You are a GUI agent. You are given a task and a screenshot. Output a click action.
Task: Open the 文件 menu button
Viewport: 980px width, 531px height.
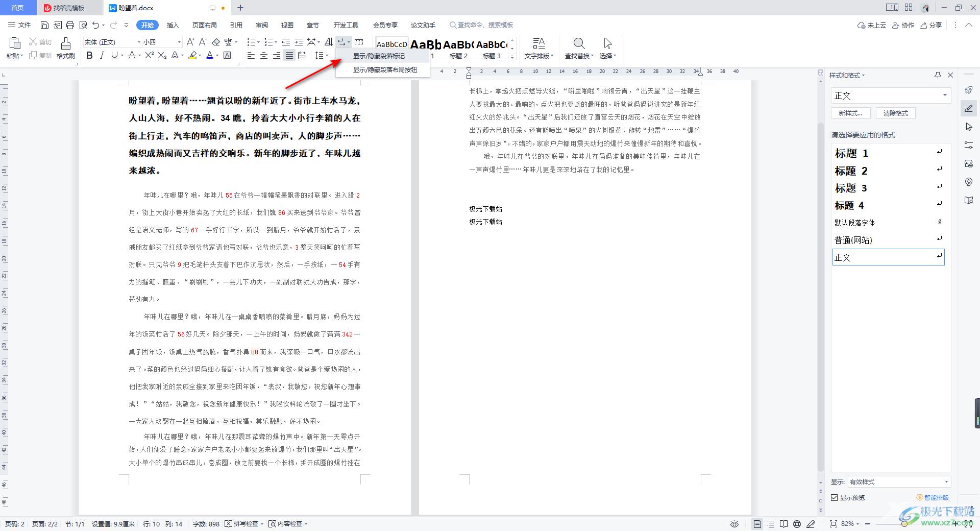(19, 25)
